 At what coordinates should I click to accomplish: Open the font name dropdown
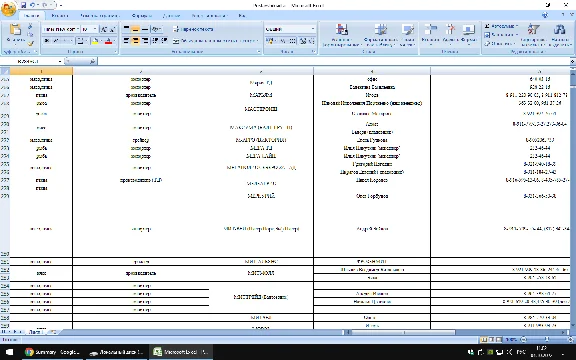coord(78,29)
